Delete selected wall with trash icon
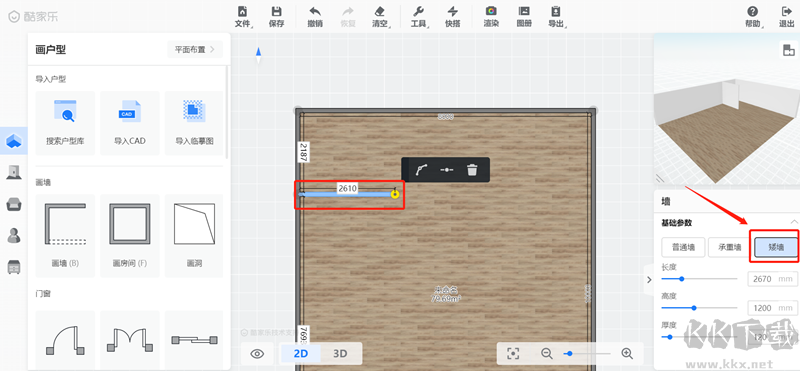The height and width of the screenshot is (371, 800). coord(472,170)
